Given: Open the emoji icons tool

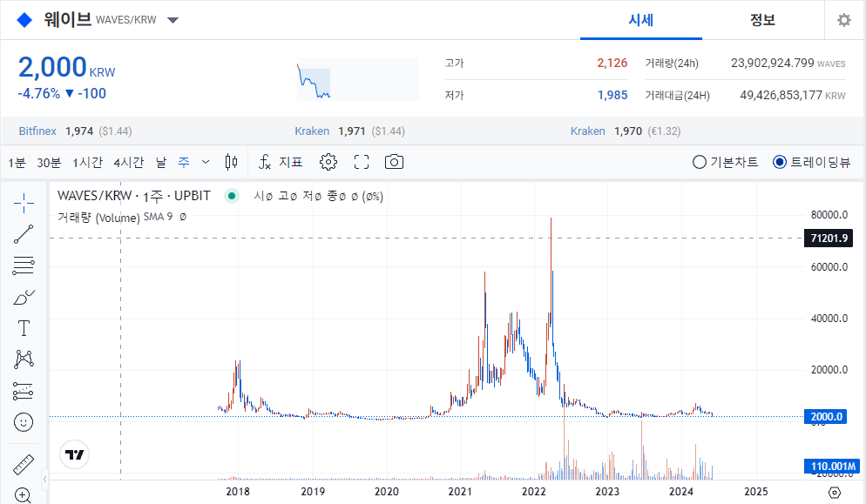Looking at the screenshot, I should pyautogui.click(x=24, y=422).
